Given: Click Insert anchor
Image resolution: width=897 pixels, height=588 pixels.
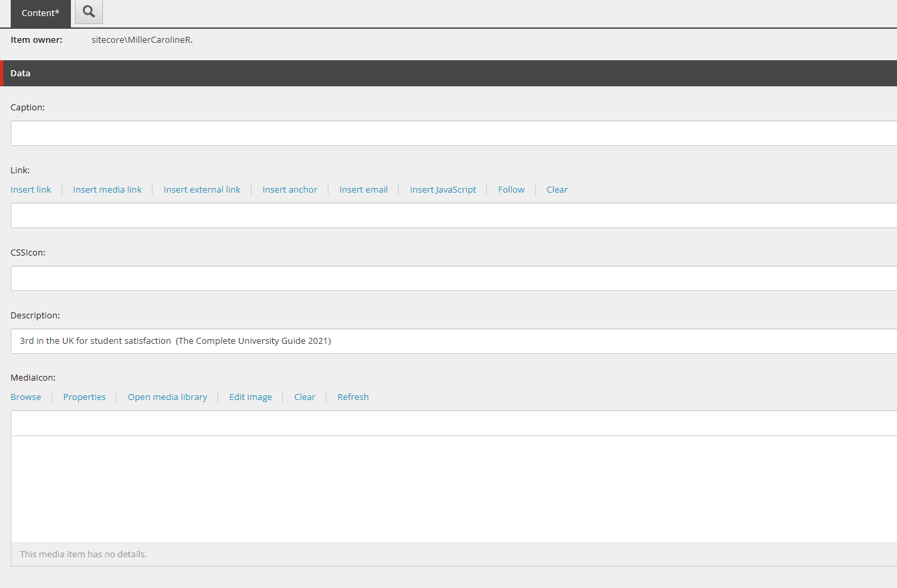Looking at the screenshot, I should 290,189.
